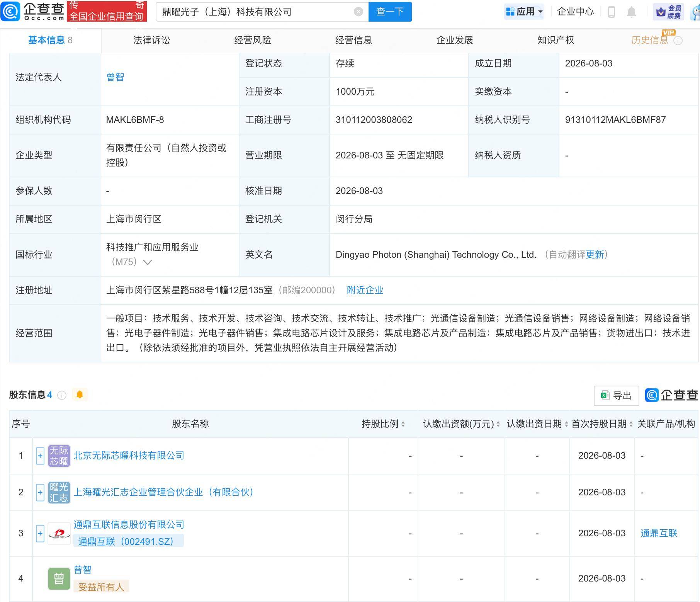Select the 上海市闵行区 region cell
The image size is (700, 602).
[x=134, y=219]
